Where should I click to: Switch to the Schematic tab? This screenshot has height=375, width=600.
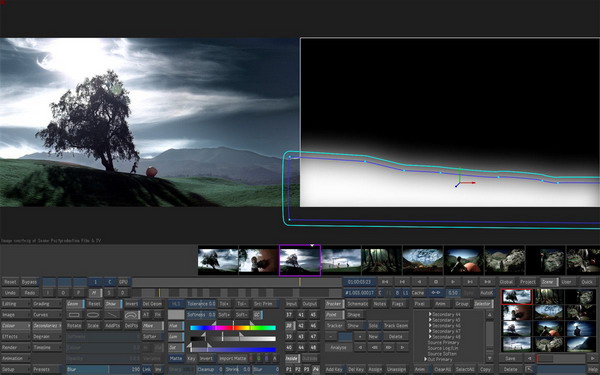[x=357, y=304]
